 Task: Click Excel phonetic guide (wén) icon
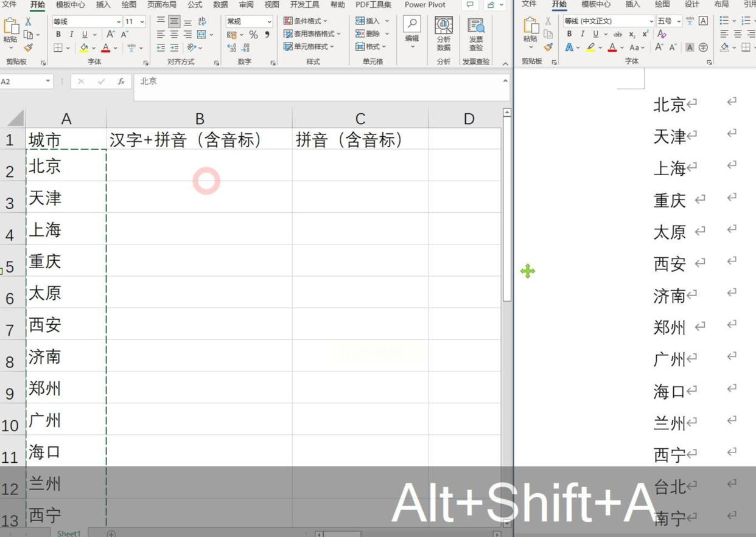(131, 47)
